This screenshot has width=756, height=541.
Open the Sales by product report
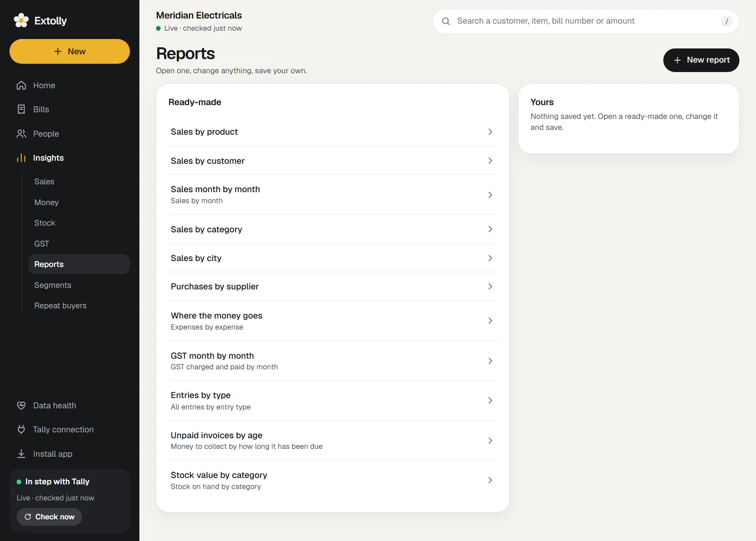(x=333, y=132)
